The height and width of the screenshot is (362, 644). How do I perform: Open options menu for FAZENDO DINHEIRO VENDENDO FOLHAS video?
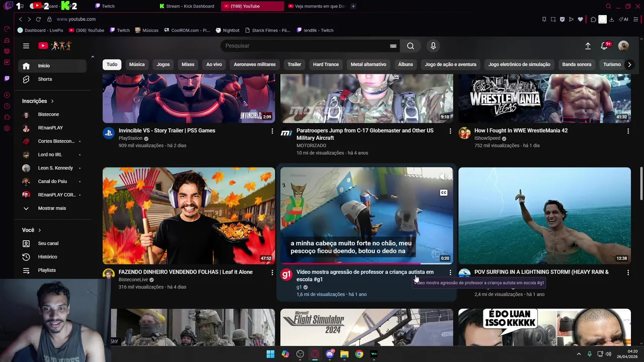[272, 272]
